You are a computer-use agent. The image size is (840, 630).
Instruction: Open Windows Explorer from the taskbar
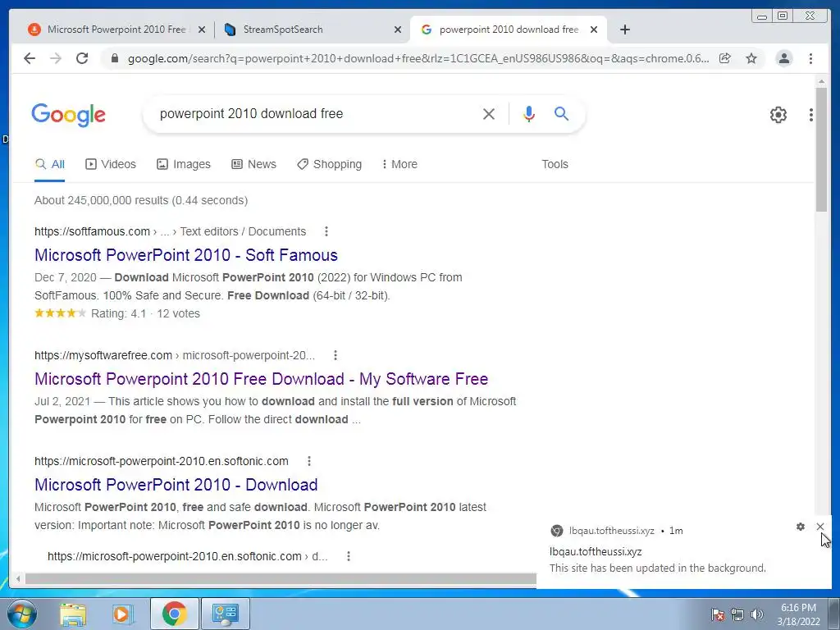point(73,614)
